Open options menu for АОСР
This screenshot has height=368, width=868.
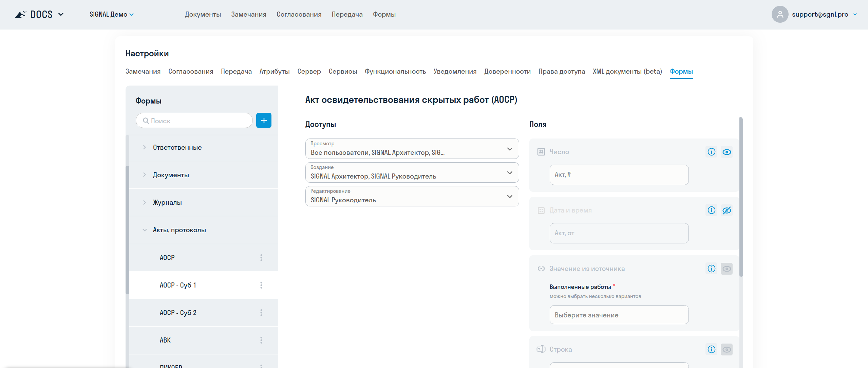point(261,258)
